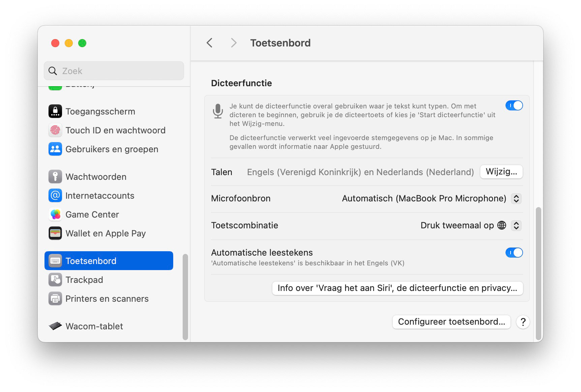Click the yellow minimize window button

pos(69,43)
